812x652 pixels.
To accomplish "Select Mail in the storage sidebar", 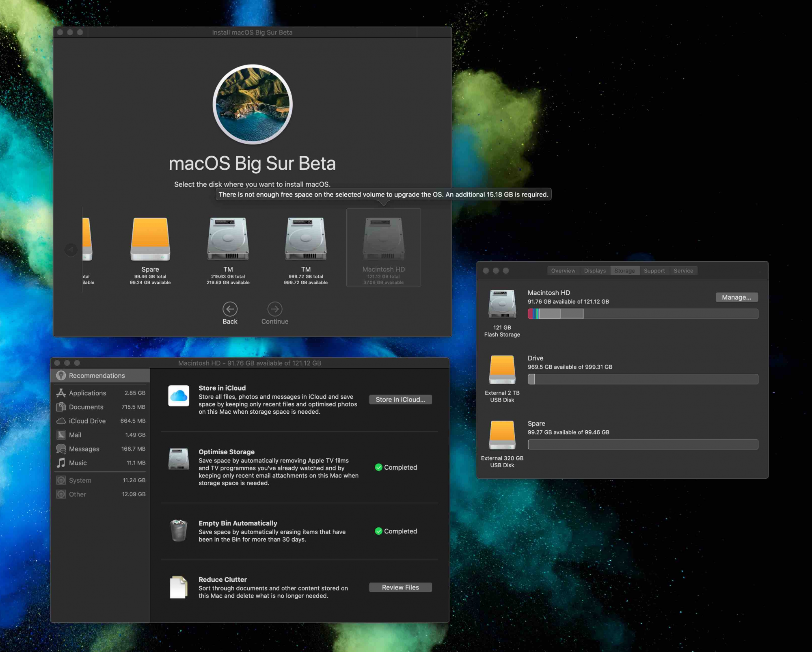I will coord(100,435).
